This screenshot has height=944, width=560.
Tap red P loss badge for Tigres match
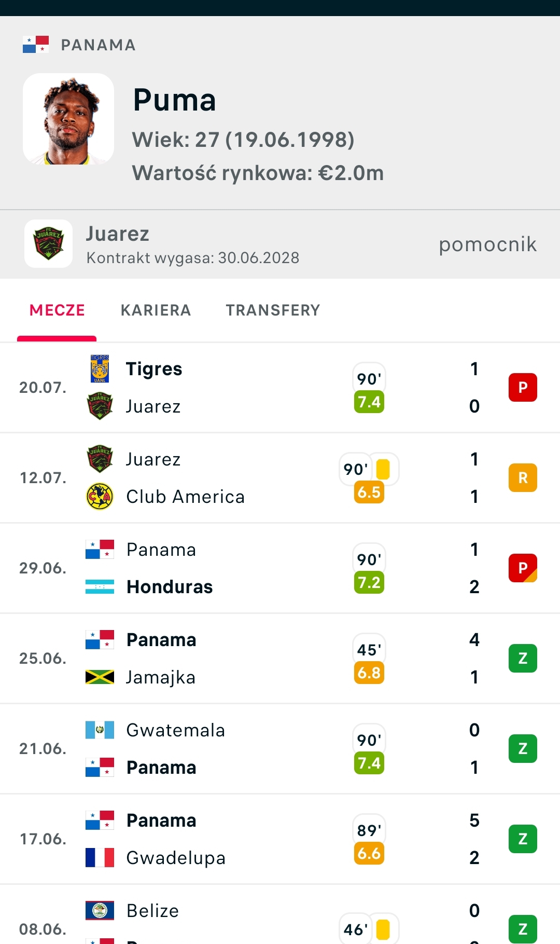pos(523,388)
